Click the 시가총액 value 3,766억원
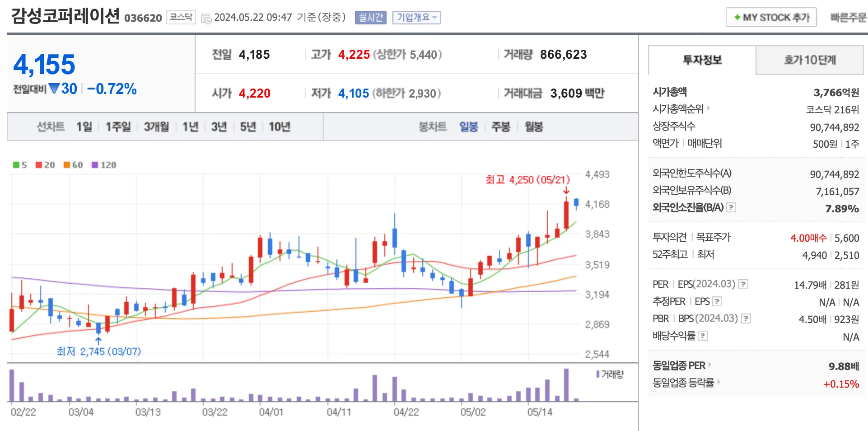 pyautogui.click(x=836, y=93)
